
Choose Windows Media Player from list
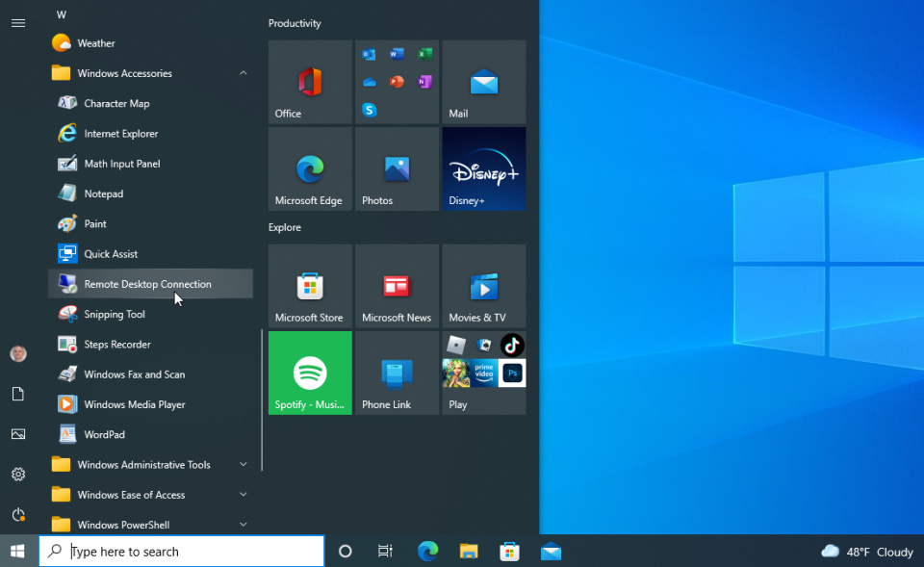coord(134,405)
